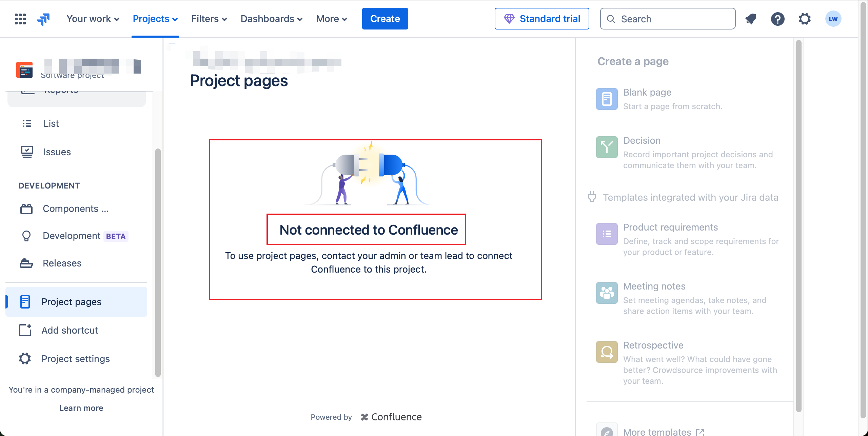Viewport: 868px width, 436px height.
Task: Select the Decision template icon
Action: point(607,147)
